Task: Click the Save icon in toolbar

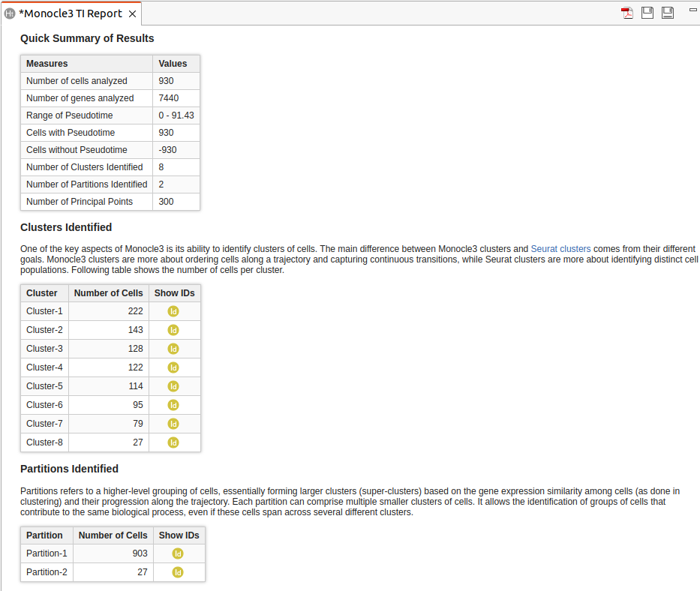Action: pyautogui.click(x=647, y=13)
